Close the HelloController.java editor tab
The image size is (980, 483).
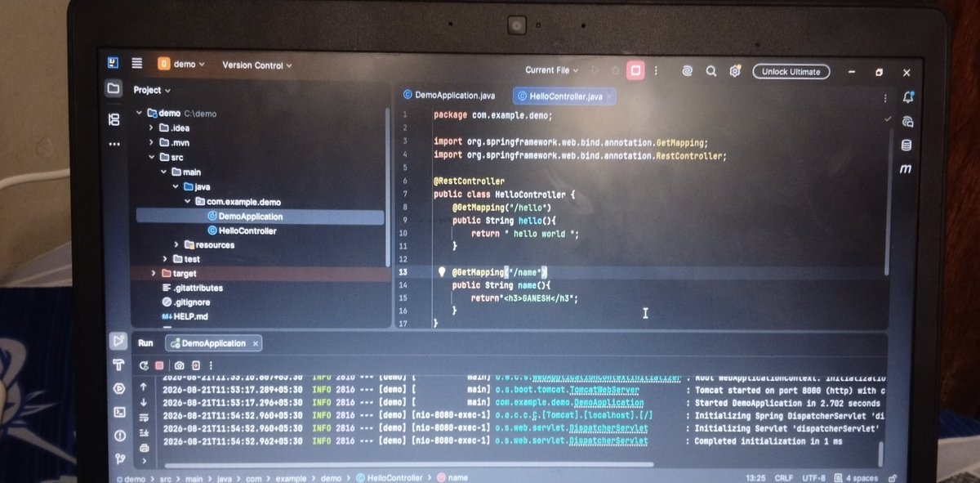pyautogui.click(x=610, y=96)
